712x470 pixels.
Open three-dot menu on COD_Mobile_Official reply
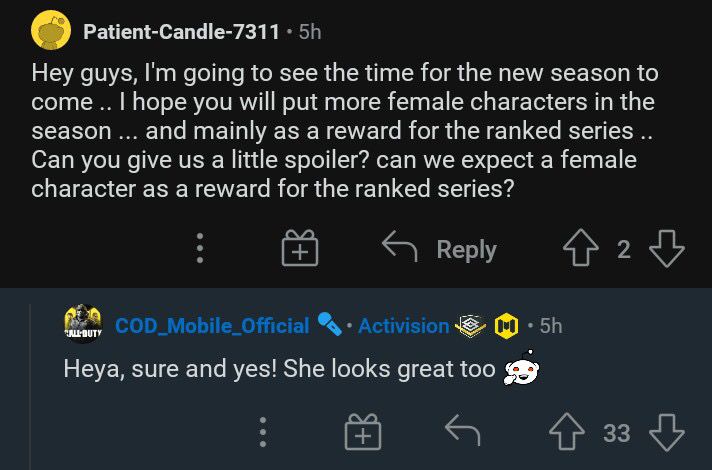click(262, 432)
